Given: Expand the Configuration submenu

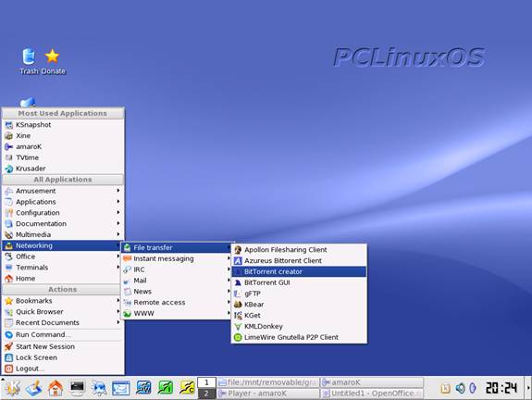Looking at the screenshot, I should pos(63,212).
